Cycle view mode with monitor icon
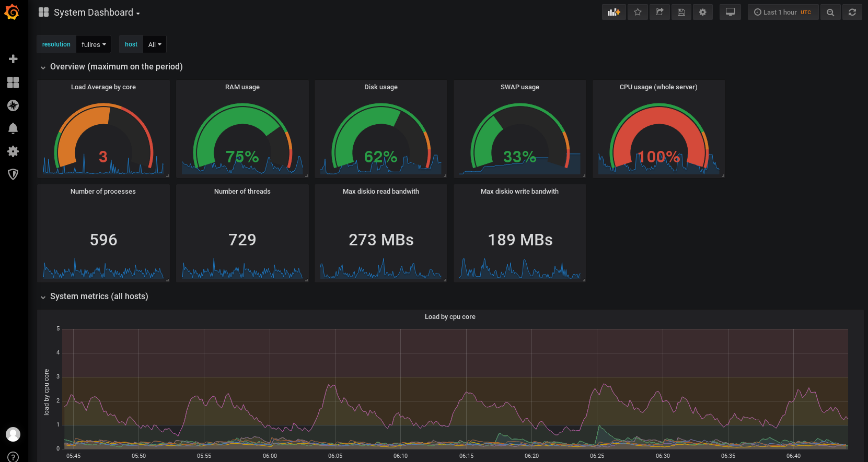Image resolution: width=868 pixels, height=462 pixels. coord(730,12)
